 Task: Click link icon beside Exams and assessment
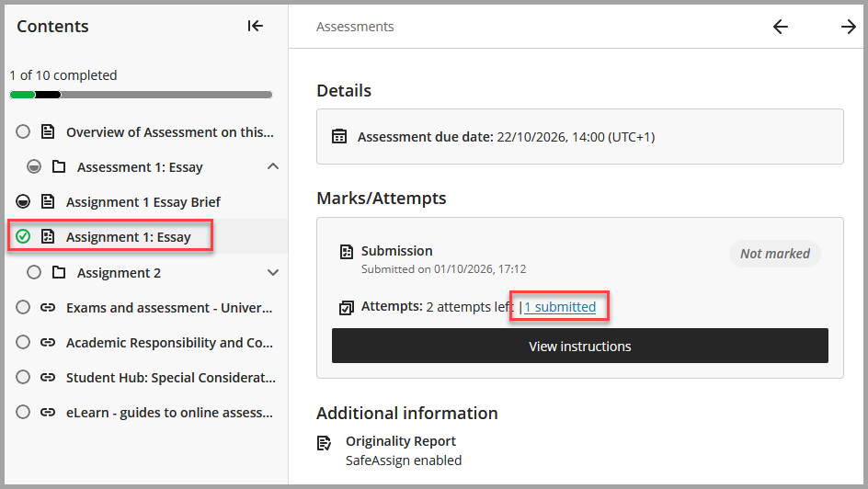(48, 308)
